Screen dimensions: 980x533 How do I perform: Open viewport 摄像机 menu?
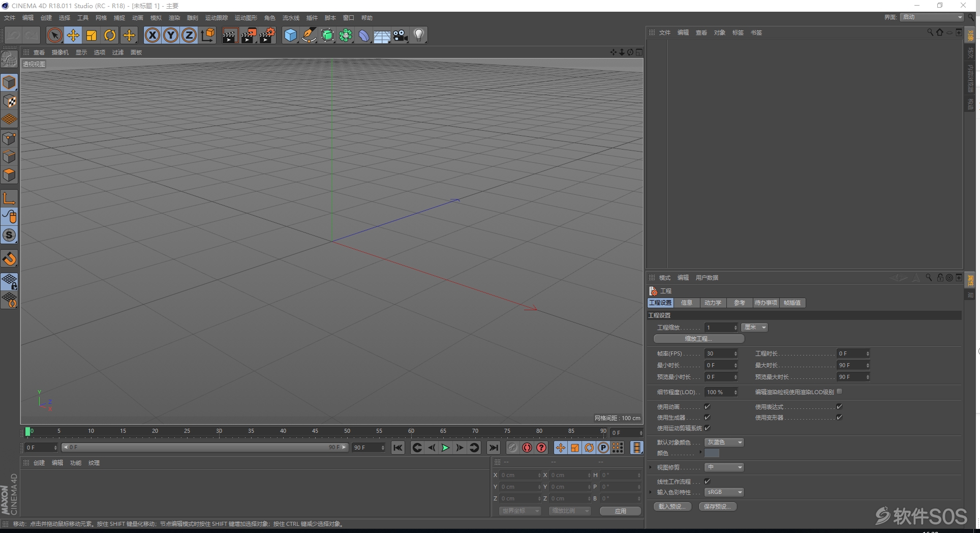coord(60,52)
